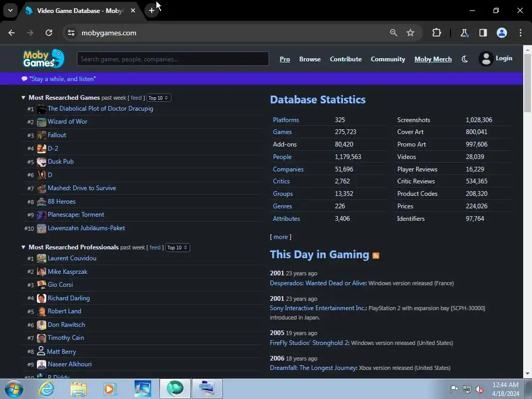Image resolution: width=532 pixels, height=399 pixels.
Task: Open Genres statistics link
Action: [282, 206]
